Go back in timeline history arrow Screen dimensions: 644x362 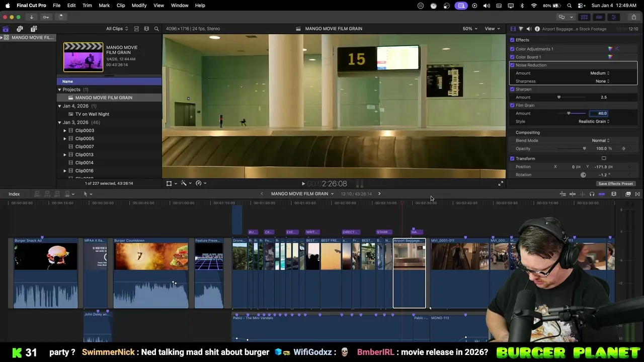click(262, 194)
